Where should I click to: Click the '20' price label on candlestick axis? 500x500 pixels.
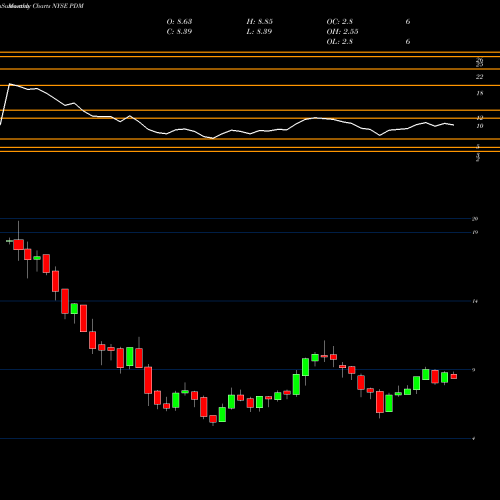475,219
